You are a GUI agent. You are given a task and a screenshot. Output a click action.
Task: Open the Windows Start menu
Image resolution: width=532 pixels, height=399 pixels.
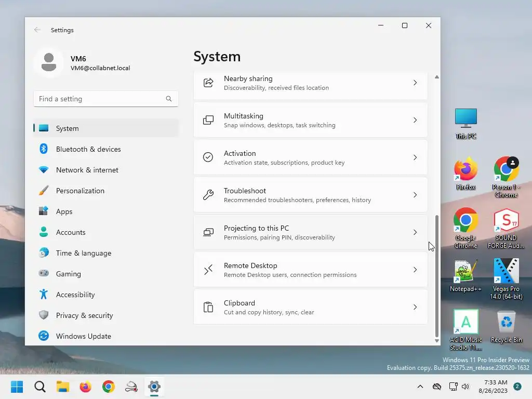[x=17, y=387]
